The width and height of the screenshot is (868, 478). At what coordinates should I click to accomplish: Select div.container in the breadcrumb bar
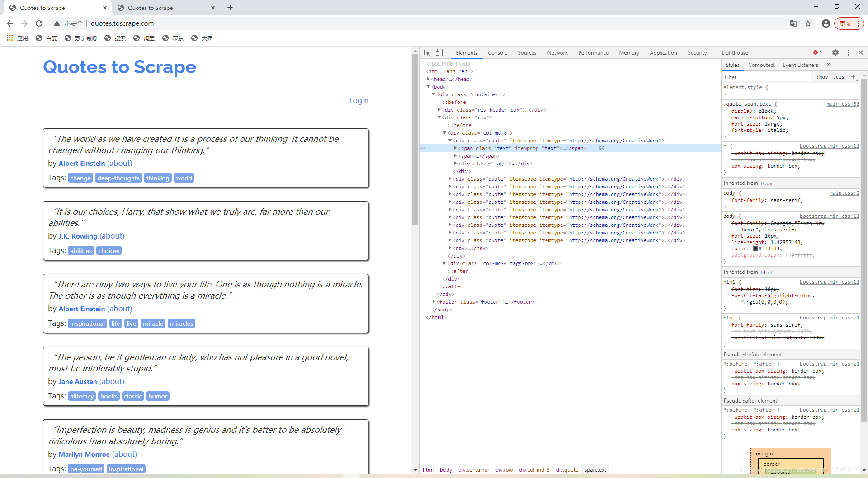click(x=474, y=470)
